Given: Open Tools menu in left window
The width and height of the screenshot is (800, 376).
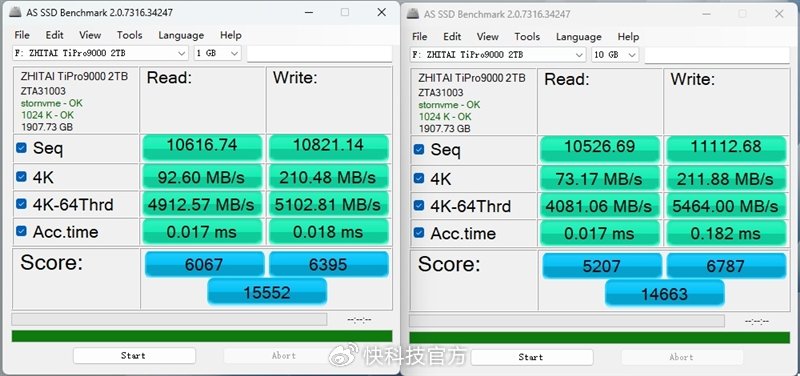Looking at the screenshot, I should 129,35.
